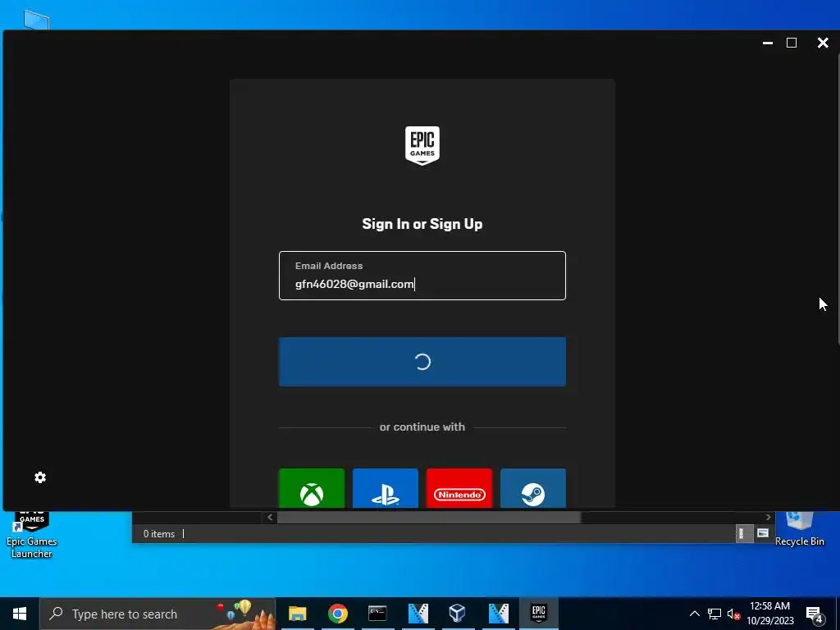Viewport: 840px width, 630px height.
Task: Click the 'Sign In or Sign Up' heading
Action: tap(422, 224)
